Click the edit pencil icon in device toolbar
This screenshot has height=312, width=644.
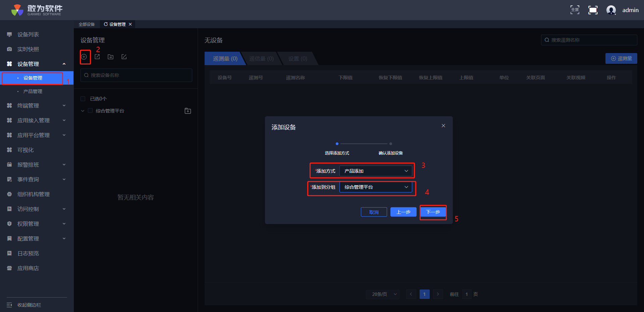click(x=124, y=57)
